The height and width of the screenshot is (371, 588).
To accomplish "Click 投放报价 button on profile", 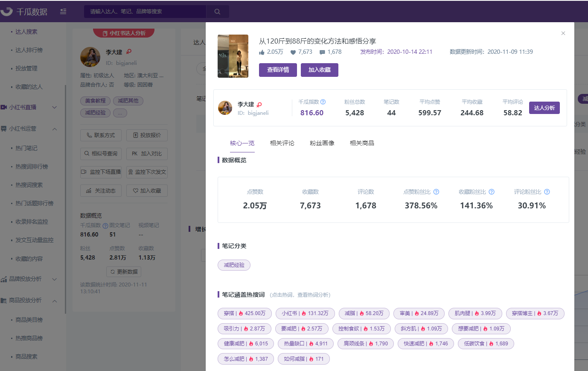I will (147, 135).
